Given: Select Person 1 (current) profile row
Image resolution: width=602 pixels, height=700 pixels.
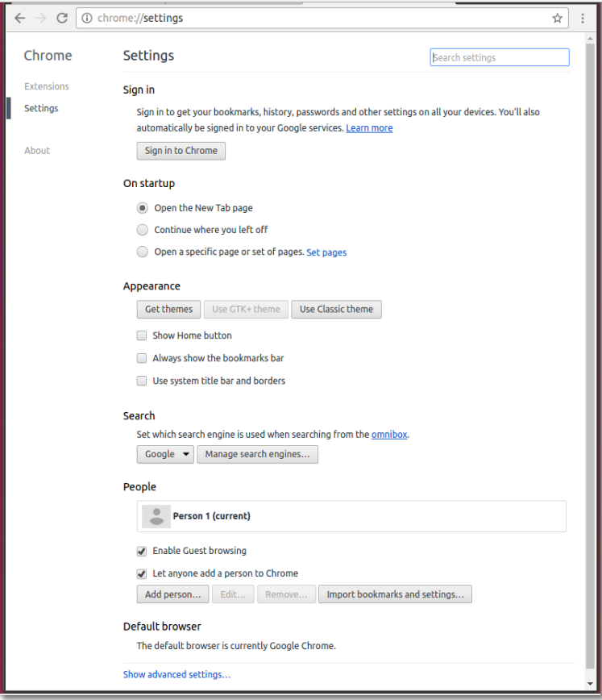Looking at the screenshot, I should point(351,516).
